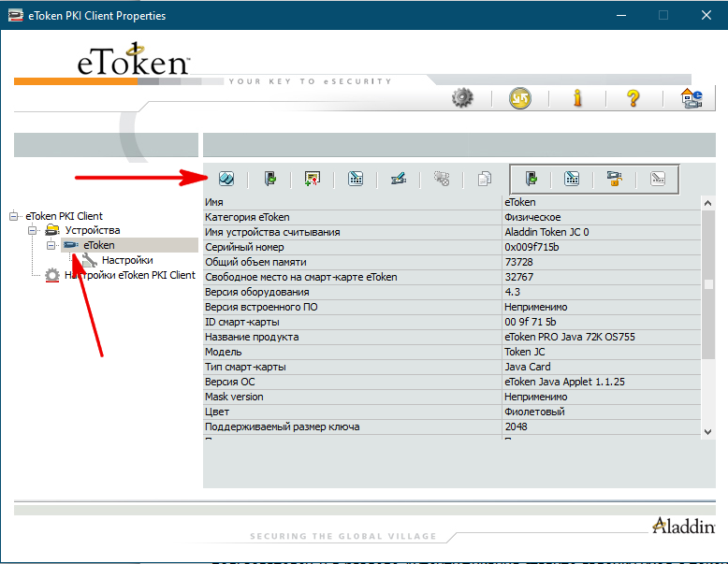This screenshot has width=728, height=564.
Task: Open Настройки under eToken in tree
Action: click(x=127, y=260)
